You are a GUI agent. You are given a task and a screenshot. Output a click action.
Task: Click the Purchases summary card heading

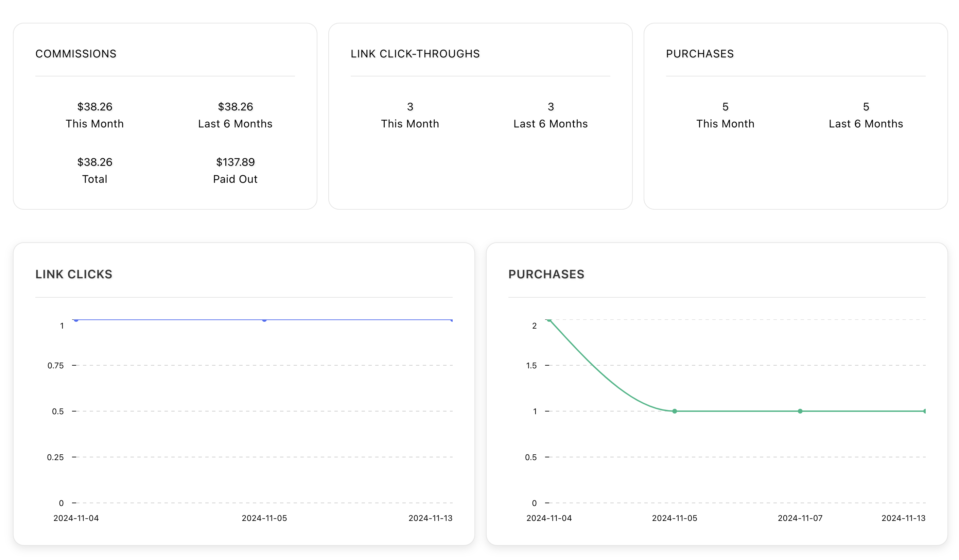pos(699,54)
